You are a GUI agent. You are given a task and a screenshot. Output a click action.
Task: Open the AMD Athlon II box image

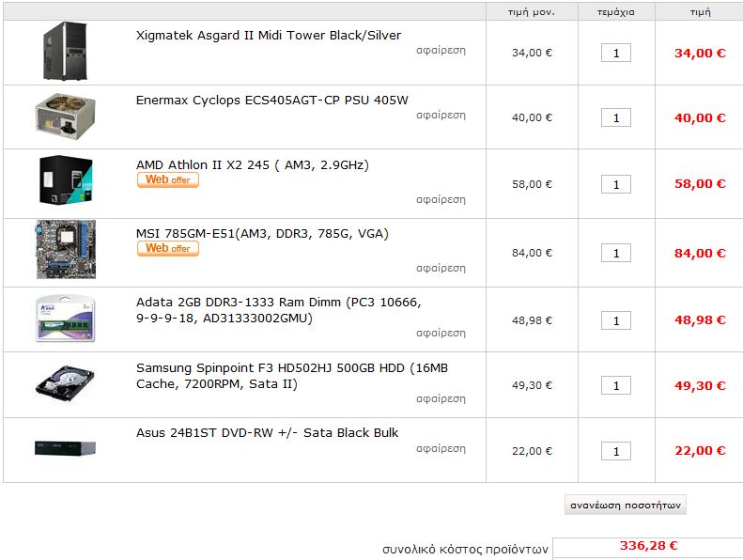click(x=66, y=180)
